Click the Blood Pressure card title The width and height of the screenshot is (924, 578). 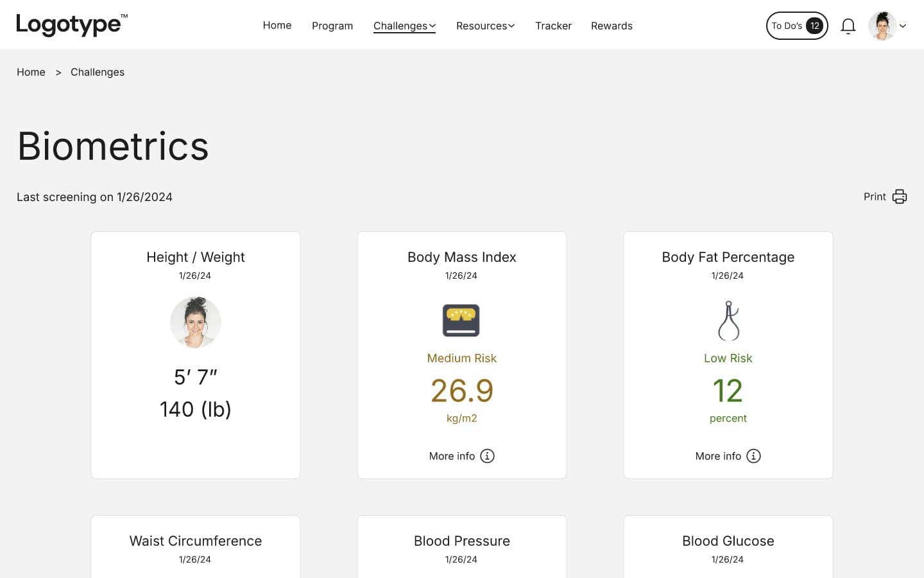pyautogui.click(x=462, y=541)
